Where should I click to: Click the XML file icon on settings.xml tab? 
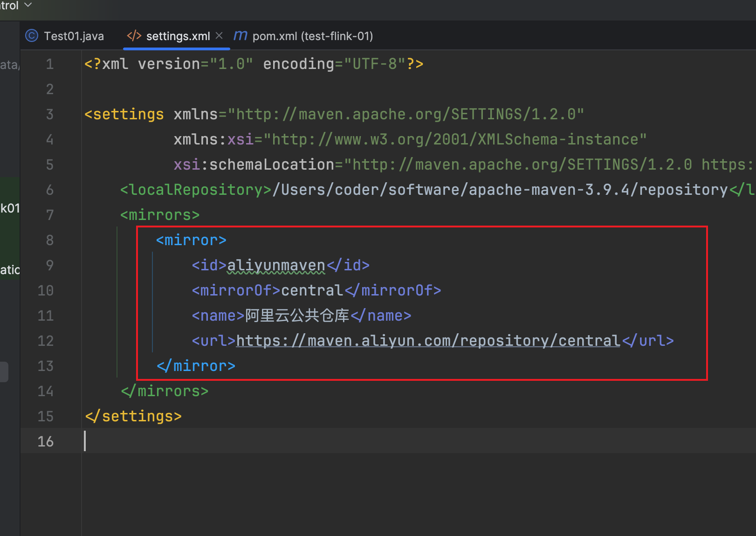134,36
